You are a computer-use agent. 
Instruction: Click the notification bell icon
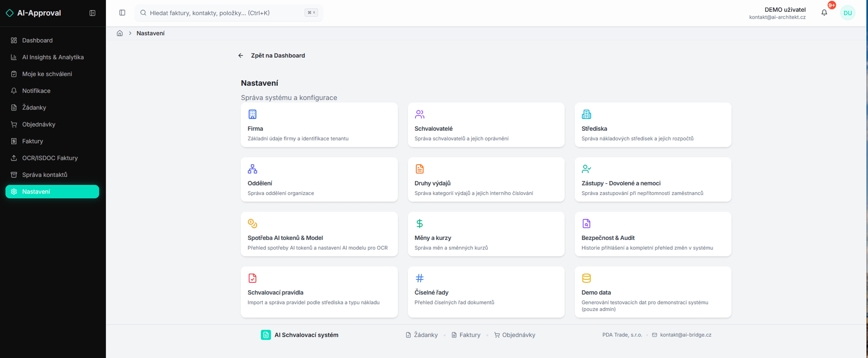[824, 13]
